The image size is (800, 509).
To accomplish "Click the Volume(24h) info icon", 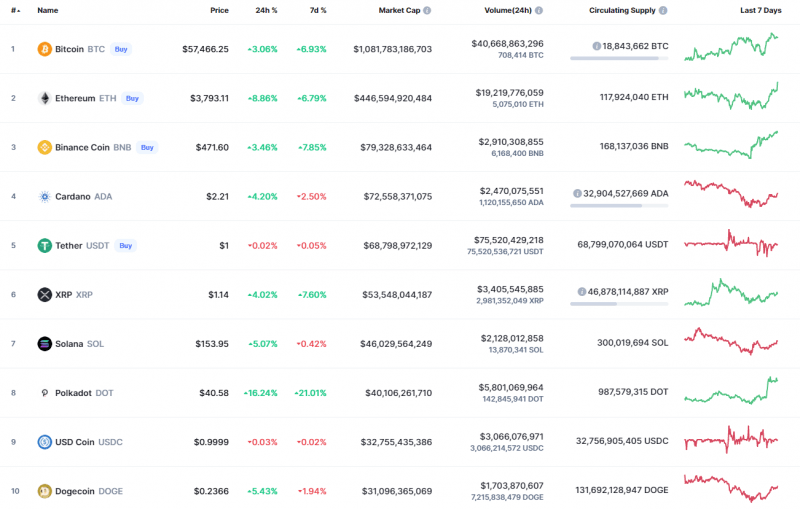I will (x=539, y=10).
